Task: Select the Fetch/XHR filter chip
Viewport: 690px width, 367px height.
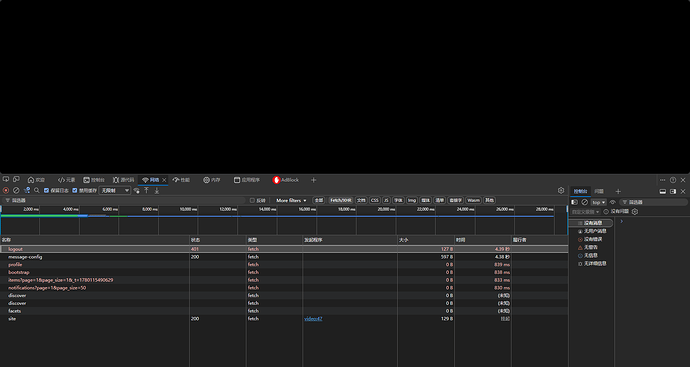Action: click(x=341, y=200)
